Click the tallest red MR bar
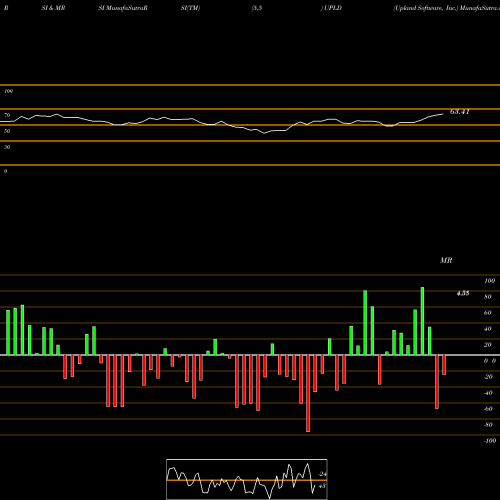The image size is (500, 500). pyautogui.click(x=308, y=393)
